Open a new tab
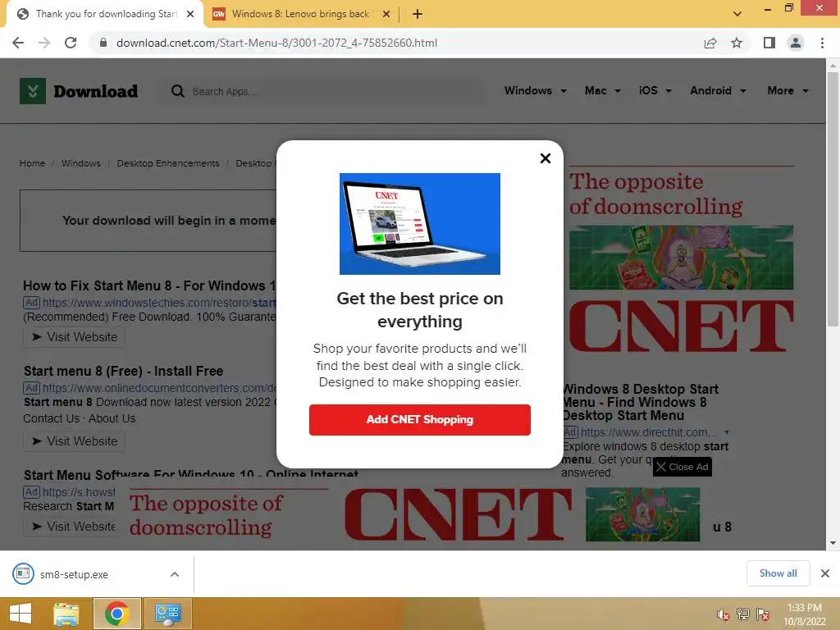The width and height of the screenshot is (840, 630). (x=418, y=14)
